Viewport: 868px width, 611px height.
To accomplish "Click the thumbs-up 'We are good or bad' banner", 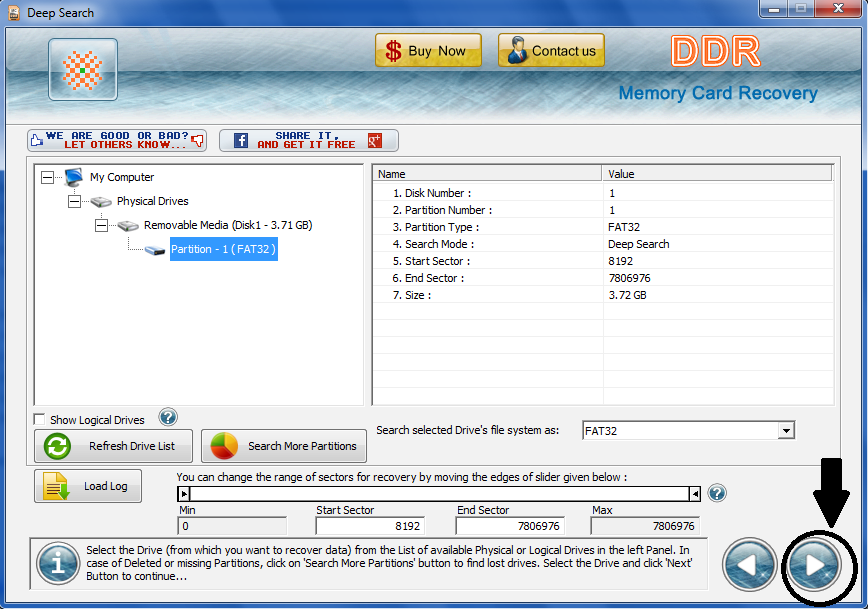I will click(x=117, y=141).
